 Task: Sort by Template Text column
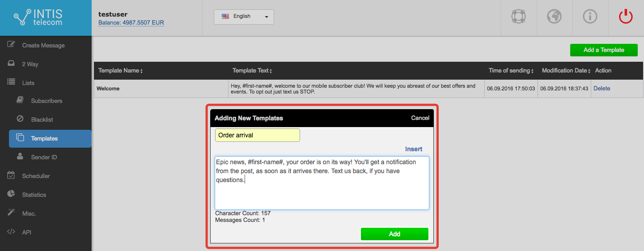(252, 71)
